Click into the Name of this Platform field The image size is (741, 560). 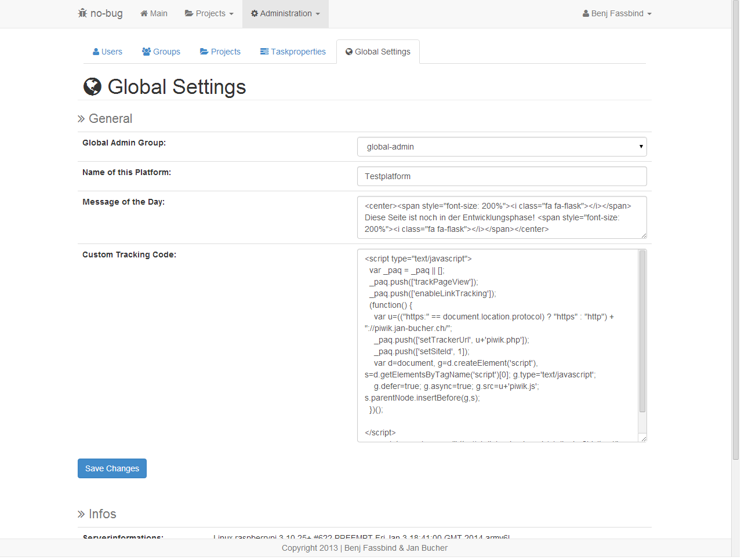point(502,176)
